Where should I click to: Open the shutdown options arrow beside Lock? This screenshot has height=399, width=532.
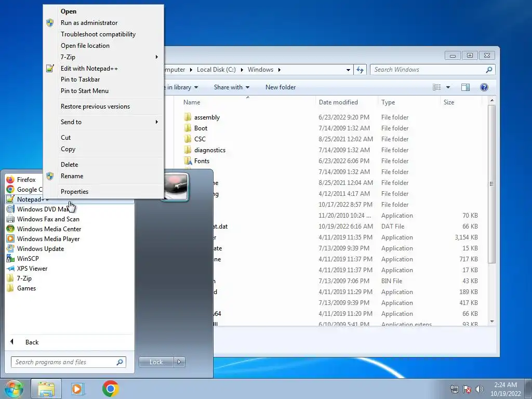(179, 362)
